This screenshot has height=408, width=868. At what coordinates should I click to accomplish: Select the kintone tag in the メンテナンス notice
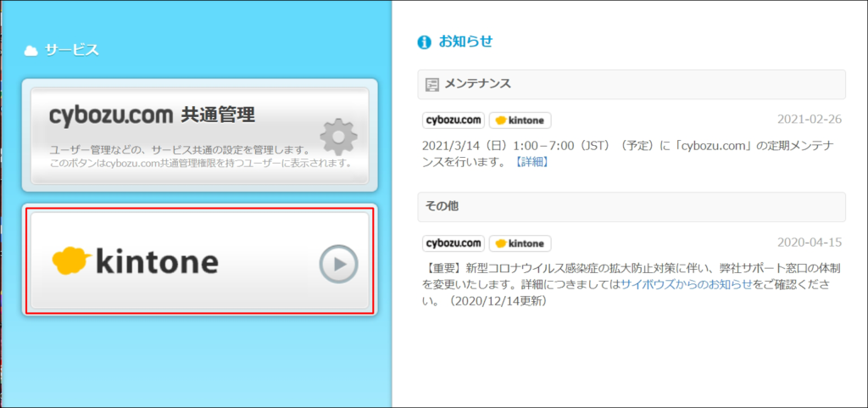tap(520, 120)
